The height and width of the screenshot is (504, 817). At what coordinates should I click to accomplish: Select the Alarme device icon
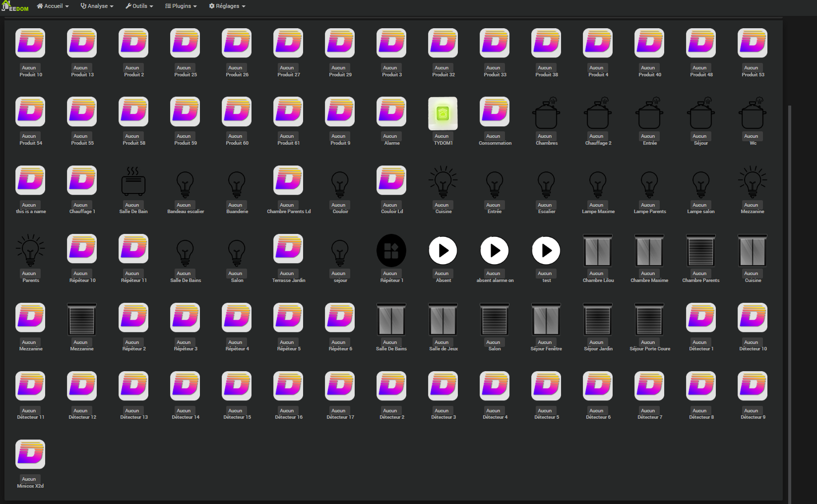[391, 112]
